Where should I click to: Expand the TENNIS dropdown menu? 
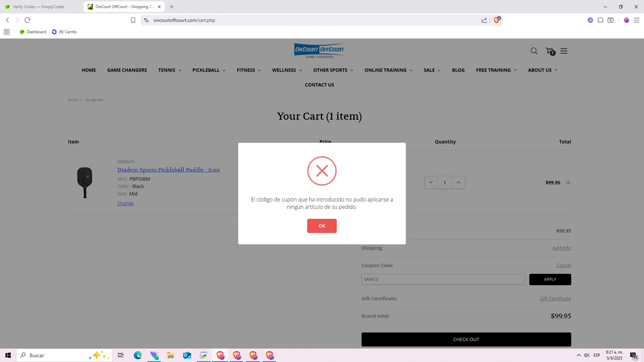click(x=170, y=70)
